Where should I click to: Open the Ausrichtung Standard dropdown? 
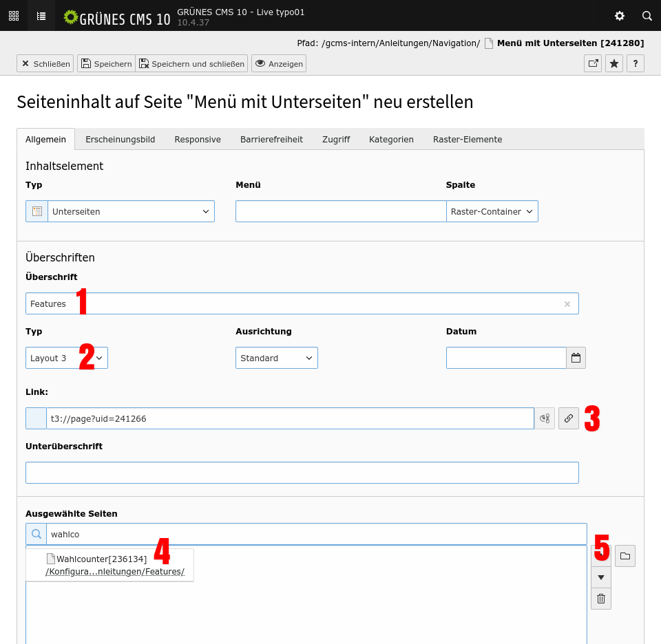tap(276, 358)
